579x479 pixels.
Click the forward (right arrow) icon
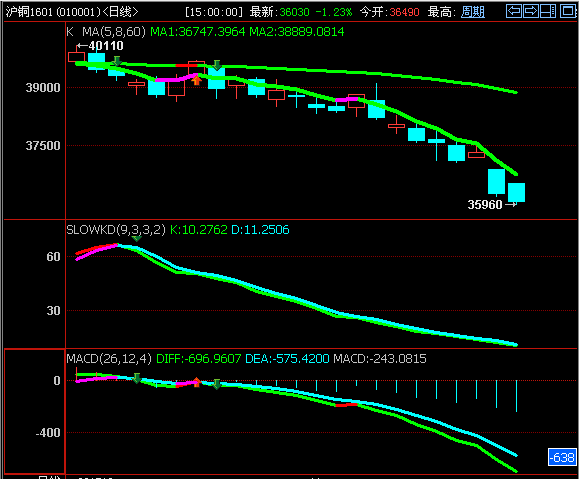pyautogui.click(x=531, y=11)
